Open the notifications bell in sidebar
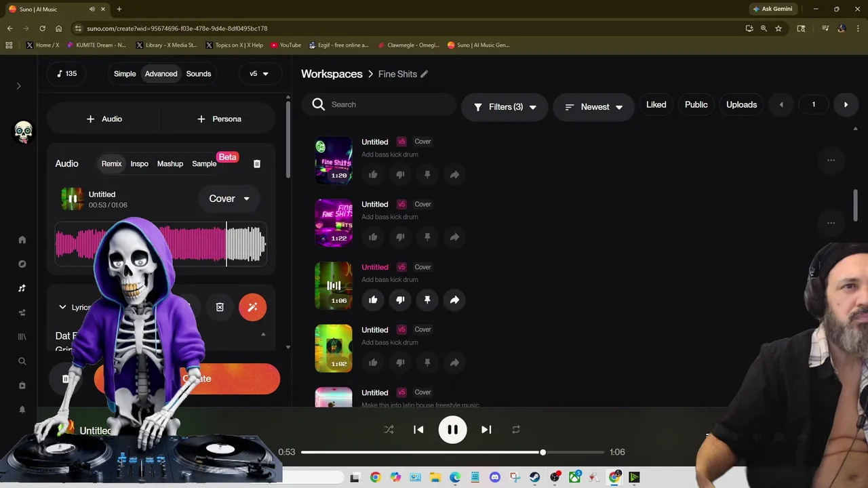868x488 pixels. click(x=22, y=409)
